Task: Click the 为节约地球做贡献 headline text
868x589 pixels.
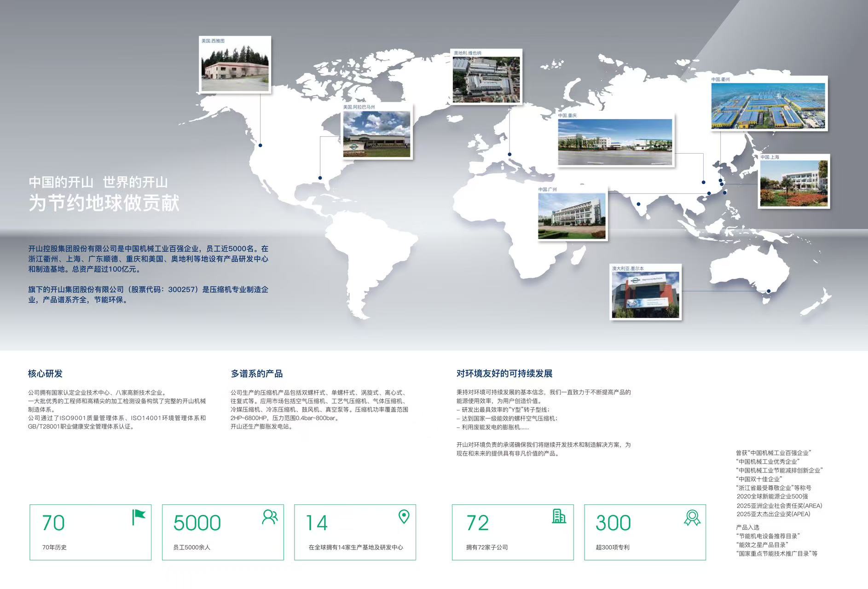Action: click(x=104, y=203)
